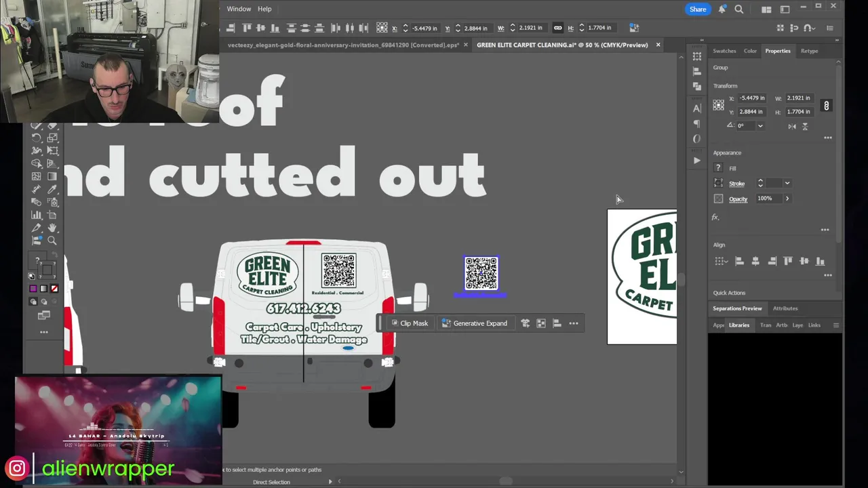Open the Window menu
868x488 pixels.
tap(239, 9)
